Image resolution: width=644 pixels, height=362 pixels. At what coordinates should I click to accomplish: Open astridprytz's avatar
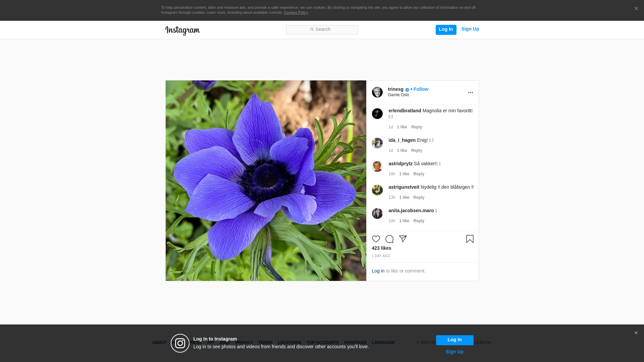[x=377, y=167]
